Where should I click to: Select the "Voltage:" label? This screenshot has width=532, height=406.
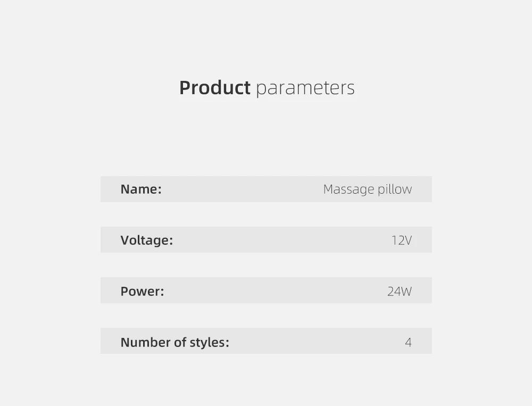147,240
